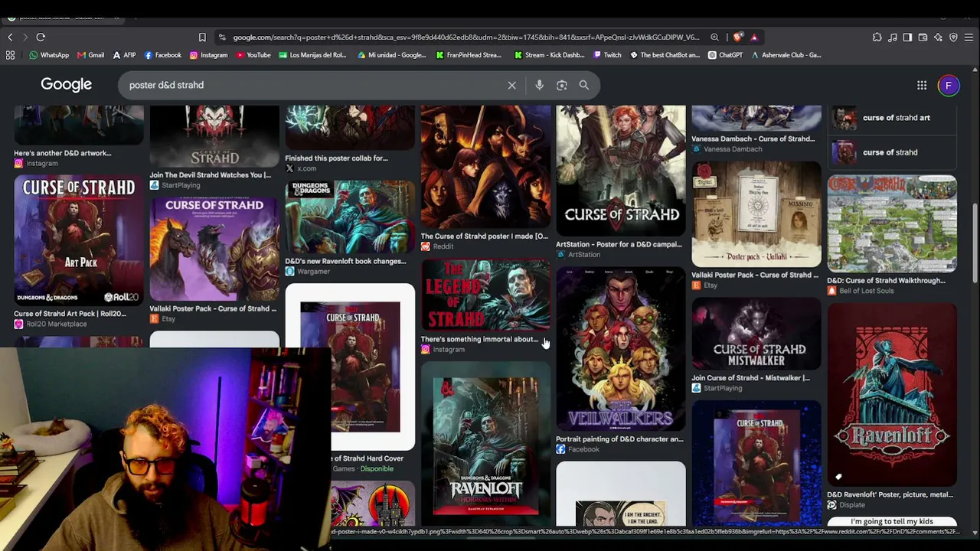Open 'Here's another D&D artwork...' title
Image resolution: width=980 pixels, height=551 pixels.
click(63, 153)
